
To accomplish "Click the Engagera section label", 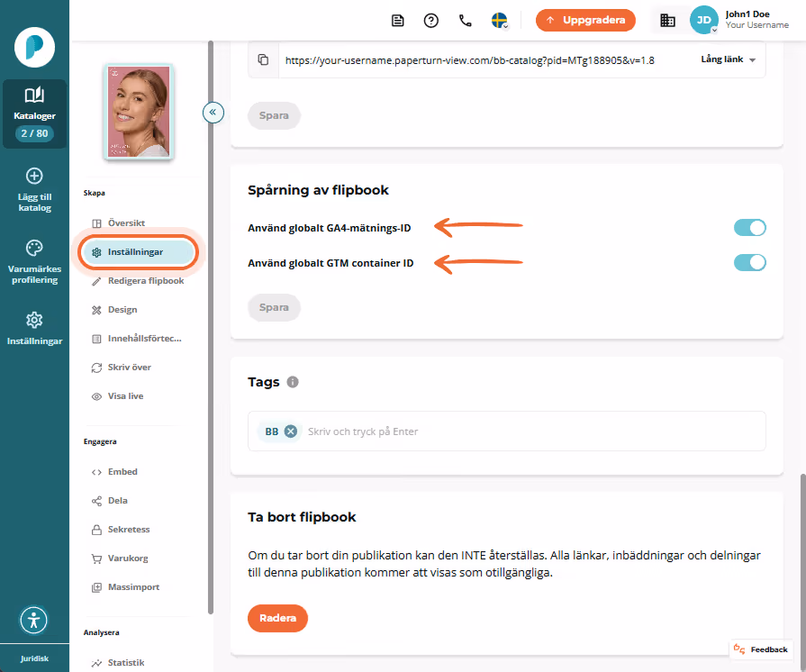I will pos(100,441).
